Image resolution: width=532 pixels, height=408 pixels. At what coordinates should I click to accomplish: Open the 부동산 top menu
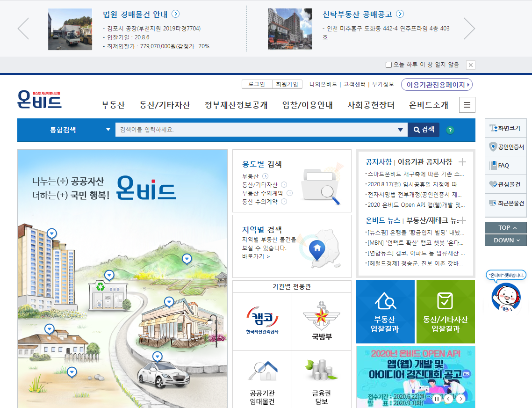[x=113, y=105]
